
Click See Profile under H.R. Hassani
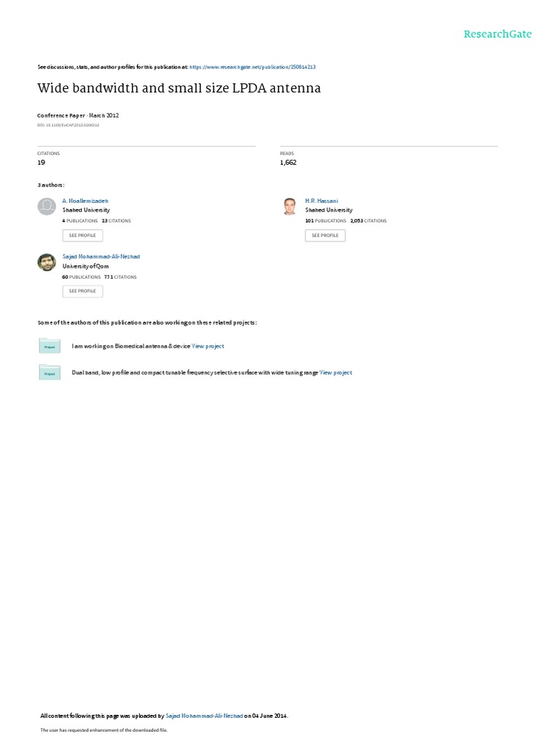tap(325, 236)
